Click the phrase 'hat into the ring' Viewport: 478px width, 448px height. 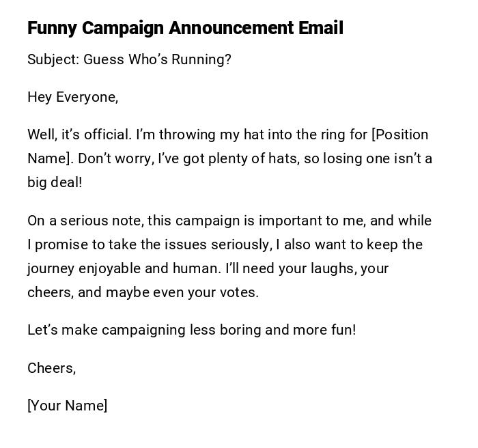tap(307, 135)
